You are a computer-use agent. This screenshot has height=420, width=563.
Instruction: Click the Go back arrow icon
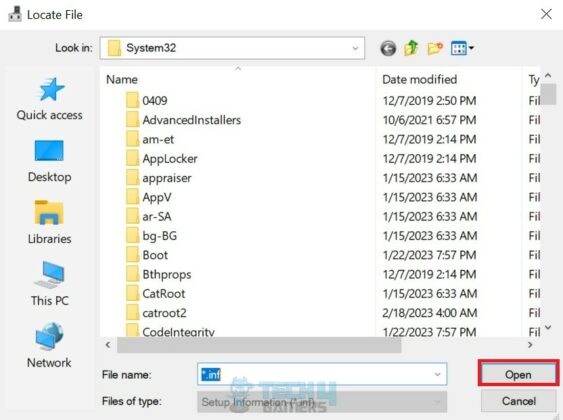click(388, 48)
